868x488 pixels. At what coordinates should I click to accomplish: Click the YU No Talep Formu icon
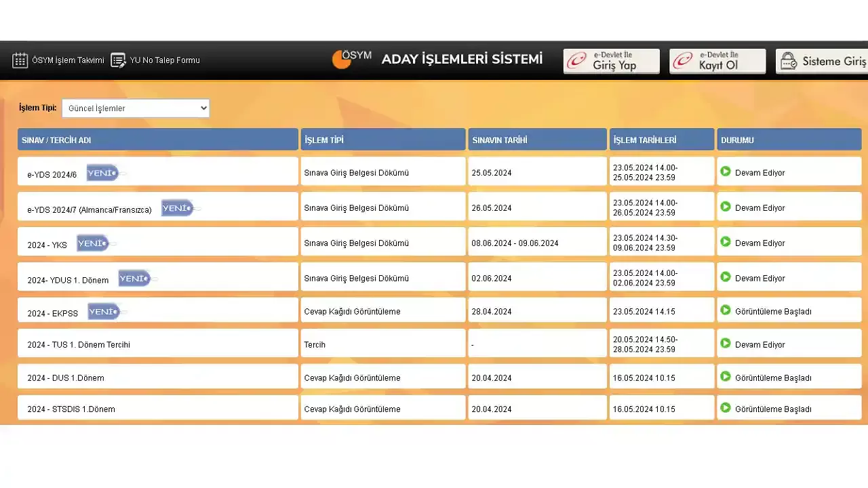118,60
